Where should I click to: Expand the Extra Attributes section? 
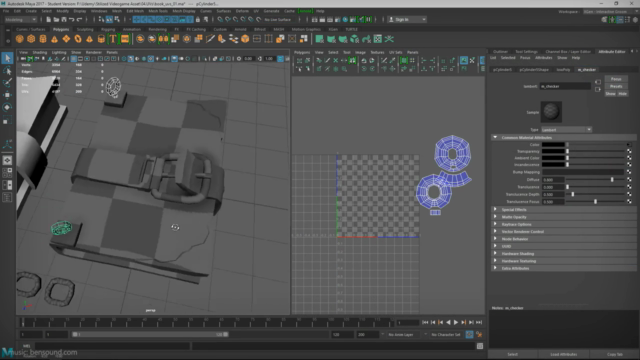point(496,268)
